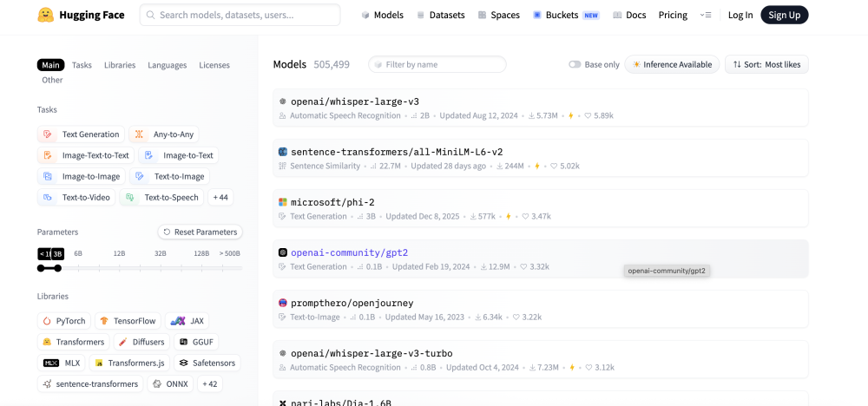Expand the +44 more tasks
868x406 pixels.
pos(220,197)
